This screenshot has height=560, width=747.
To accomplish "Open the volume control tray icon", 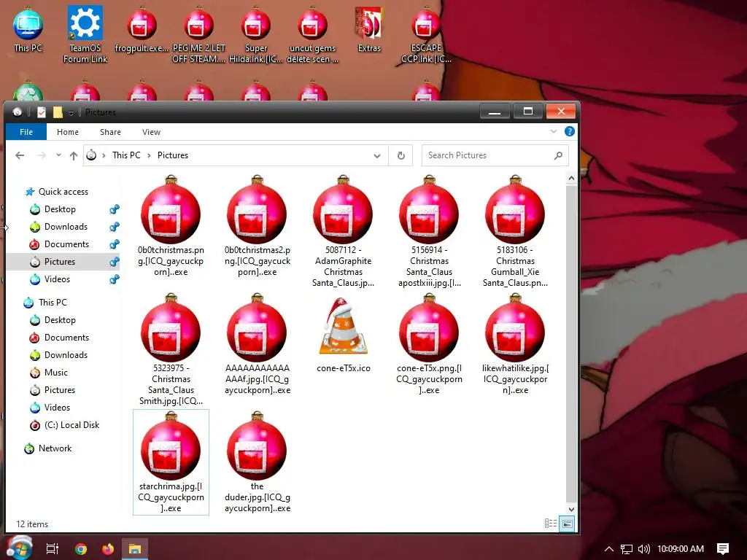I will [x=643, y=548].
